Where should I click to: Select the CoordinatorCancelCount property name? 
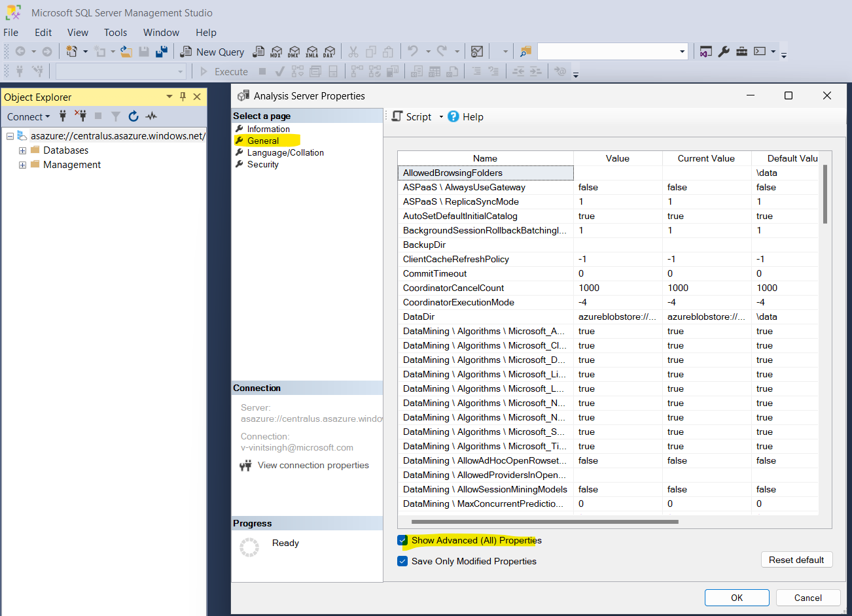453,288
